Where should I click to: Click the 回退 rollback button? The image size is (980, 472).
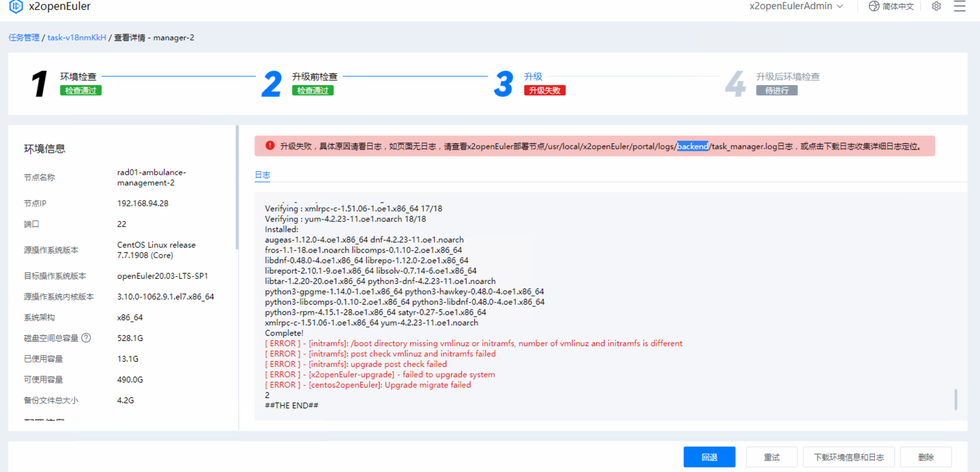709,457
